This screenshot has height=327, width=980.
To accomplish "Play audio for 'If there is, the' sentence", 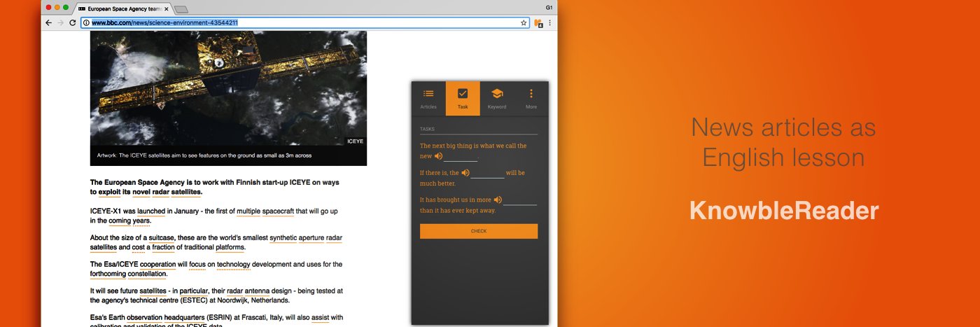I will 465,172.
